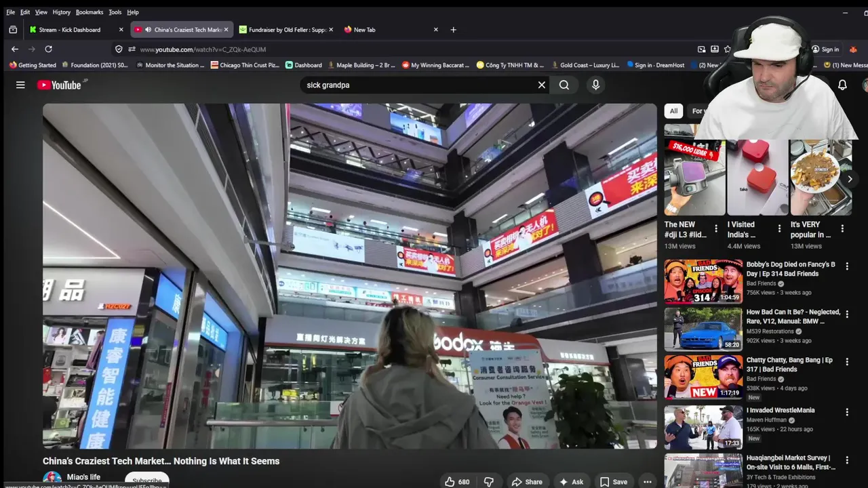The width and height of the screenshot is (868, 488).
Task: Open options for How Bad Can It Be video
Action: (847, 314)
